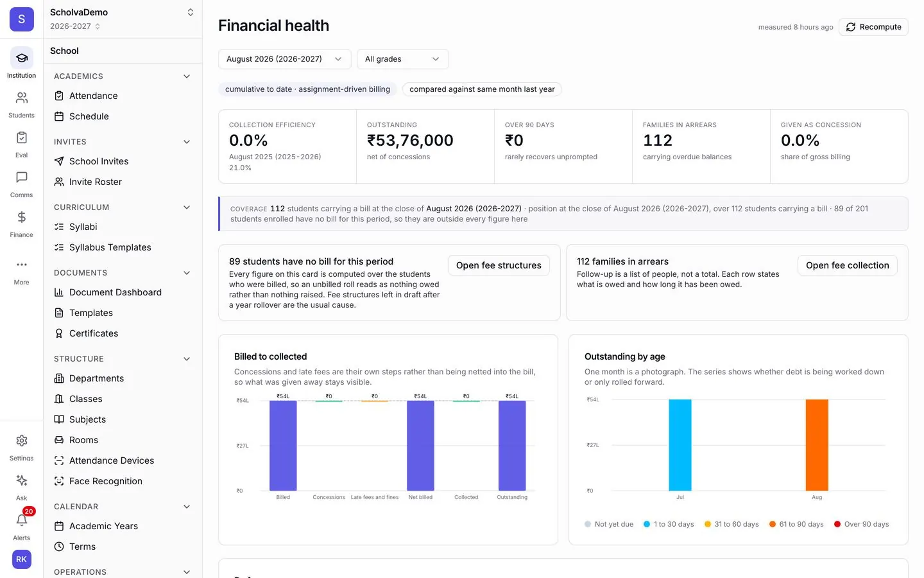Screen dimensions: 924x578
Task: Open School Invites in the sidebar
Action: (x=123, y=161)
